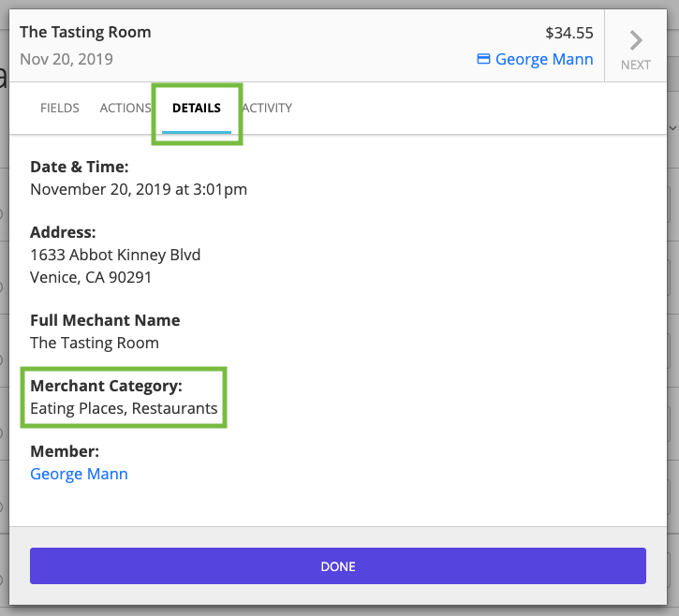Click the Venice, CA 90291 line
This screenshot has width=679, height=616.
pos(91,277)
